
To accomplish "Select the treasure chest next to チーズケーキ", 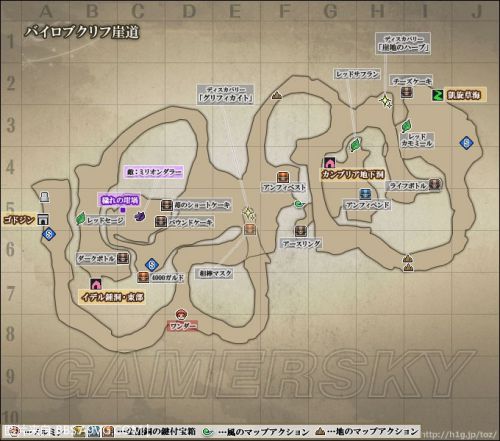I will (406, 92).
